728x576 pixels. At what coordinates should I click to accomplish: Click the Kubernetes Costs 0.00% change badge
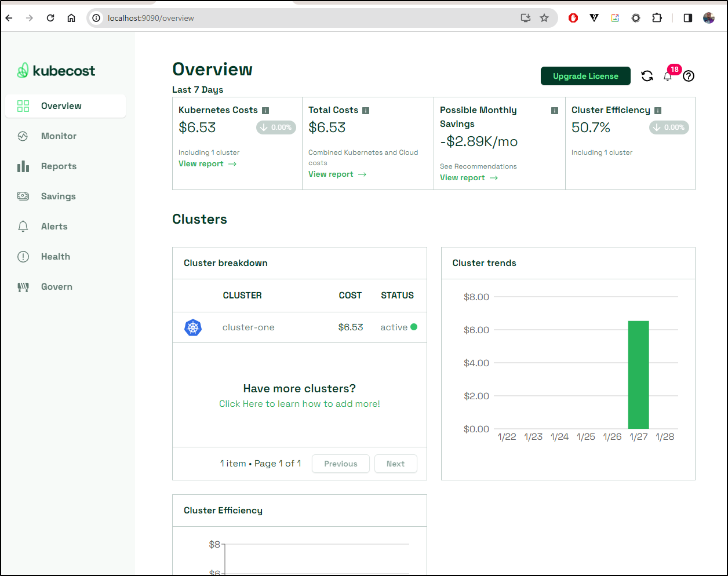[276, 127]
